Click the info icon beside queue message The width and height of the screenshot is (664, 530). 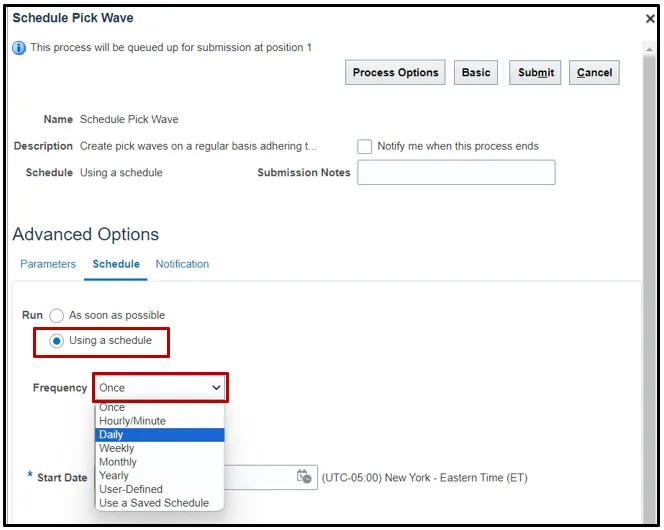coord(19,48)
